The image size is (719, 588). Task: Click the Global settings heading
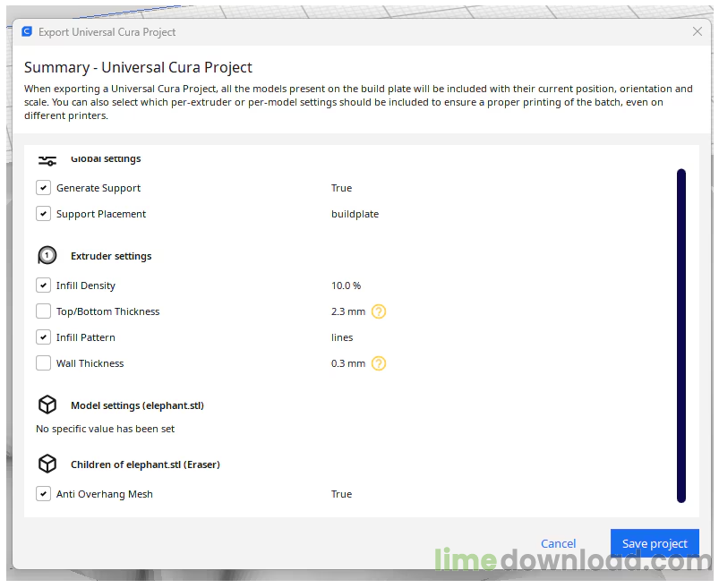point(106,158)
